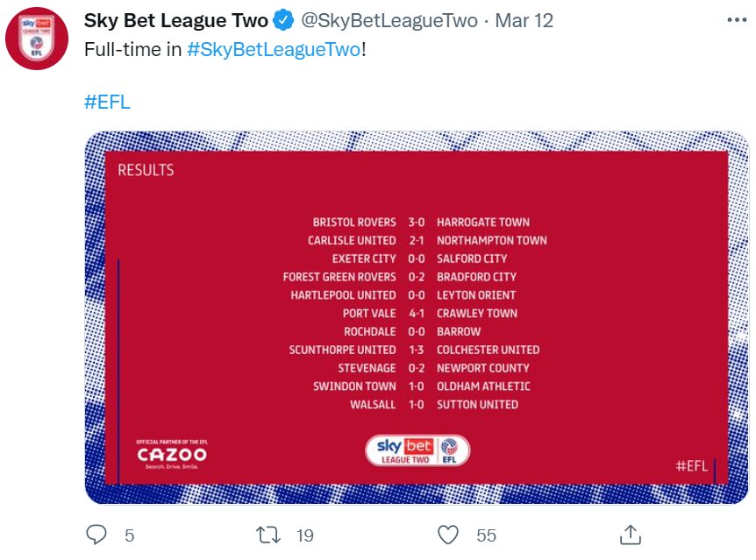Click the Port Vale 4-1 Crawley Town result
The image size is (756, 560).
(430, 313)
